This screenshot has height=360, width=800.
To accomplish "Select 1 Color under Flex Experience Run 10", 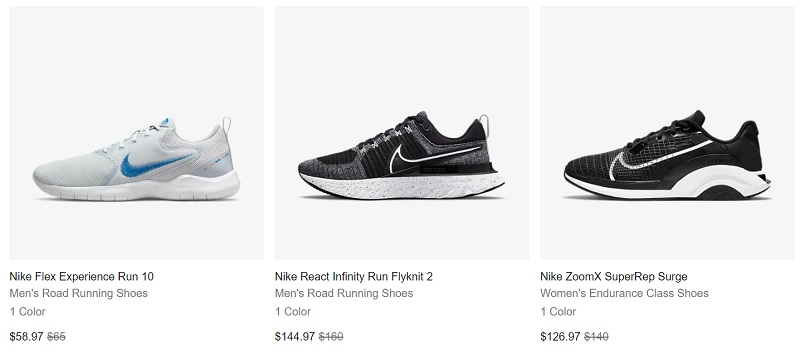I will pos(28,312).
